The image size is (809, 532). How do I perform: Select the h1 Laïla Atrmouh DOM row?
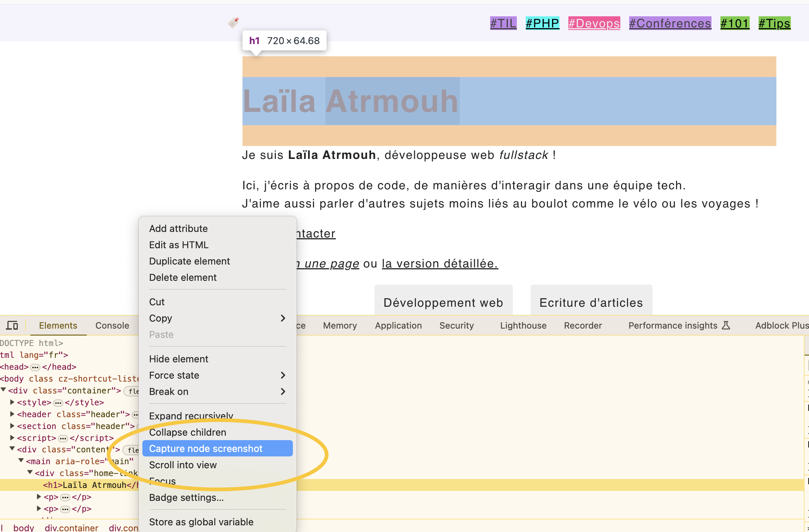coord(402,485)
